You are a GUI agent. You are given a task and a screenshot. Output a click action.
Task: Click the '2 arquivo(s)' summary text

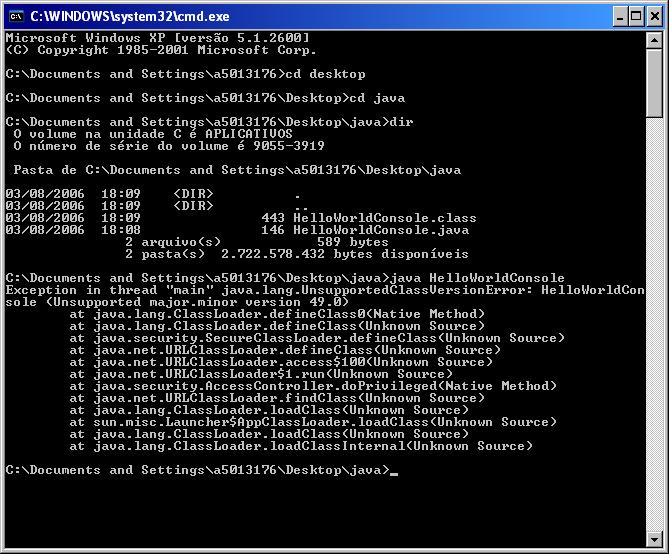(173, 242)
